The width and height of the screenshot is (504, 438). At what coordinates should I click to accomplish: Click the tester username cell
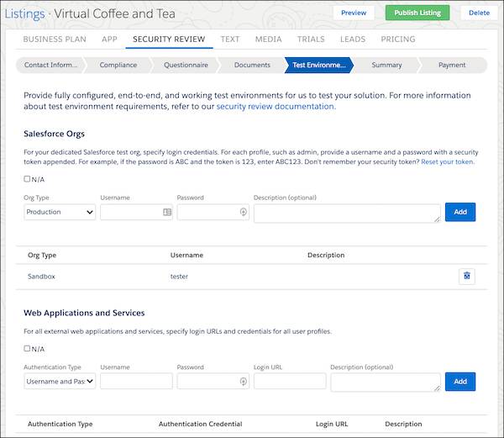[179, 277]
